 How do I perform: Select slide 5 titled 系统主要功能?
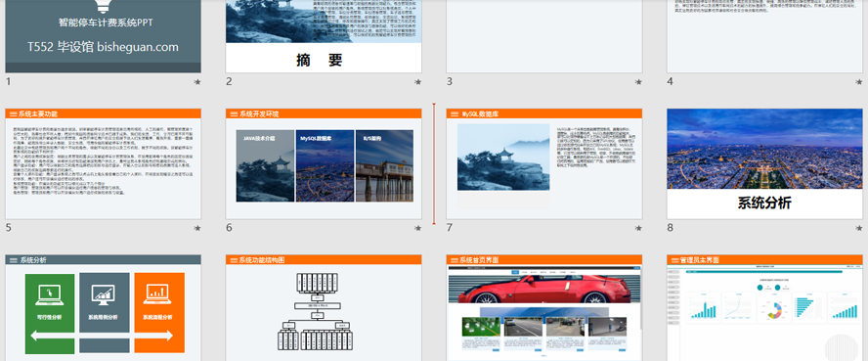pyautogui.click(x=103, y=164)
